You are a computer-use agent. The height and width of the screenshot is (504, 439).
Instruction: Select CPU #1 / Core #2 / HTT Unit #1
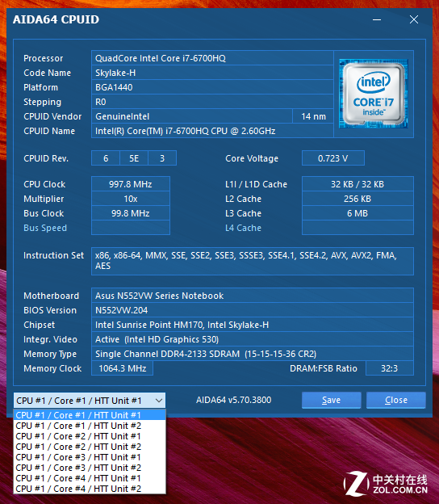[90, 436]
